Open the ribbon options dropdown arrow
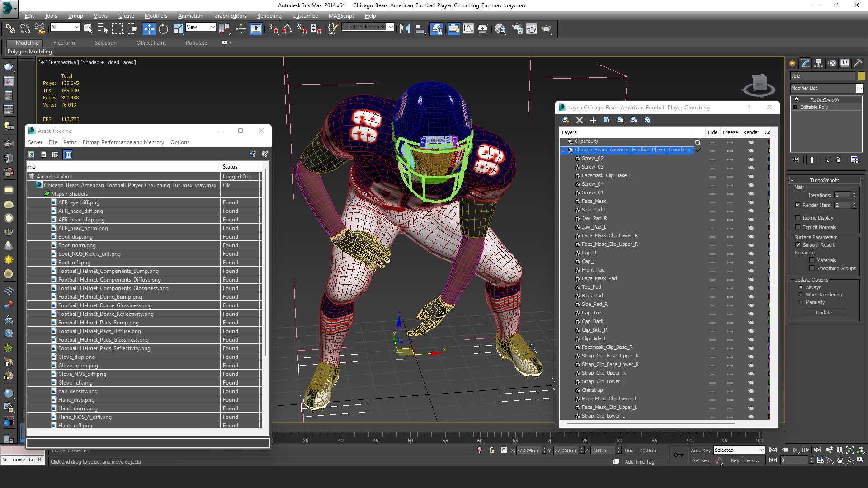Image resolution: width=868 pixels, height=488 pixels. (231, 43)
